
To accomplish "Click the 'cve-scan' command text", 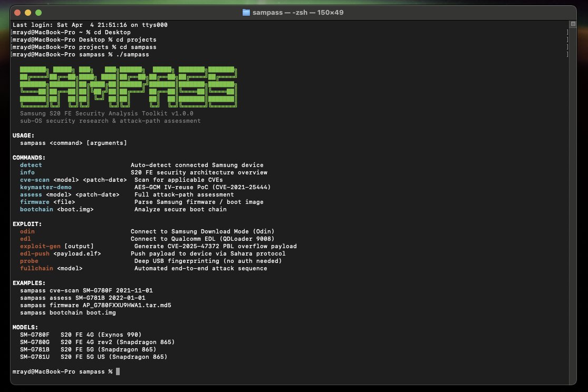I will click(34, 180).
